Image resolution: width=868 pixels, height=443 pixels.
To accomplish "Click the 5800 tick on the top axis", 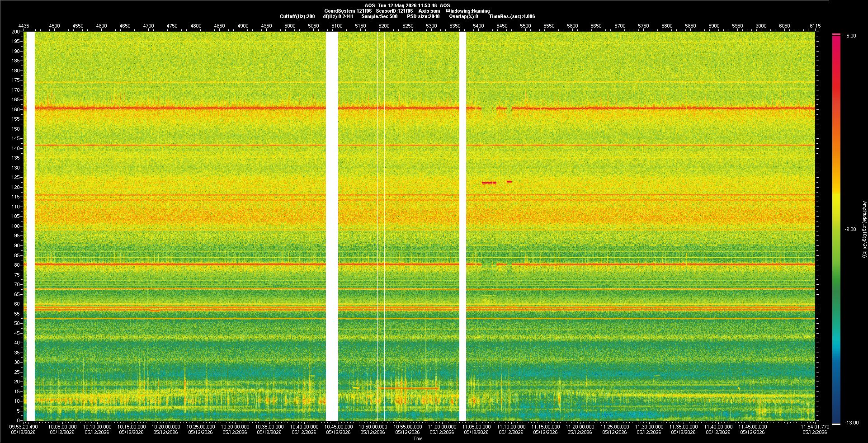I will point(667,26).
